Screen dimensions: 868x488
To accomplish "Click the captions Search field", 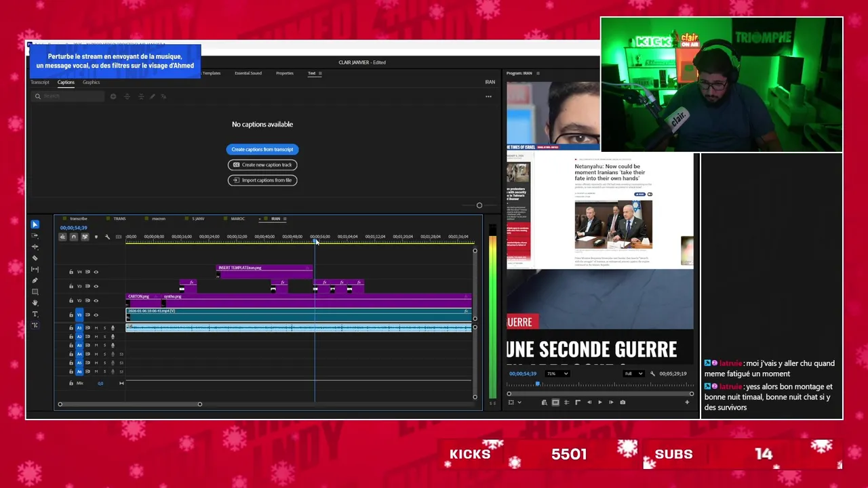I will click(68, 96).
